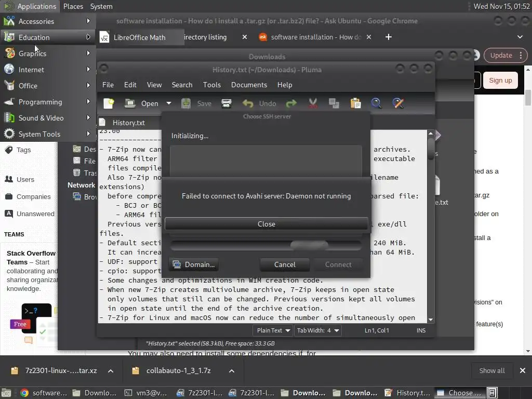Click the Cut scissors icon

pos(313,103)
